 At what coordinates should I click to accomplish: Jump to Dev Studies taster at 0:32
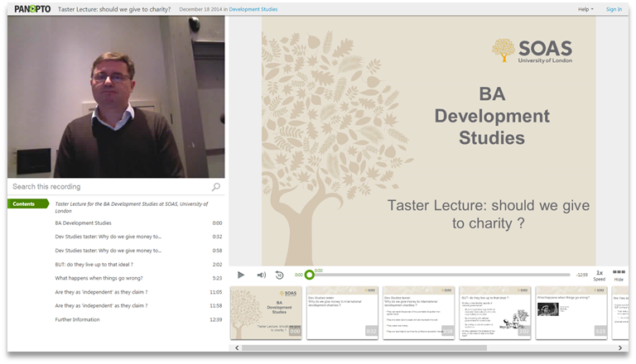(138, 237)
